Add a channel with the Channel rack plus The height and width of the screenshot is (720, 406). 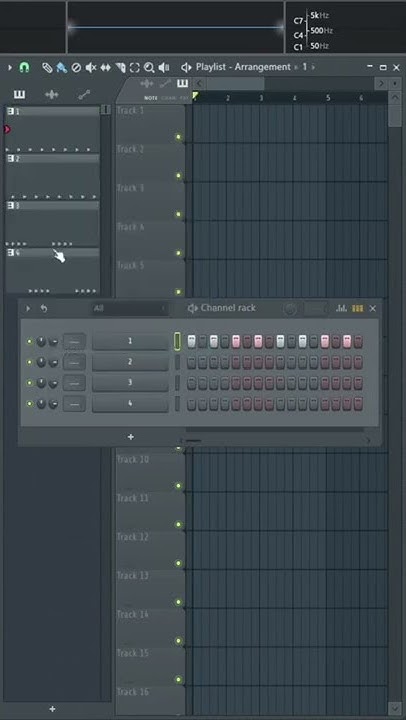point(131,437)
